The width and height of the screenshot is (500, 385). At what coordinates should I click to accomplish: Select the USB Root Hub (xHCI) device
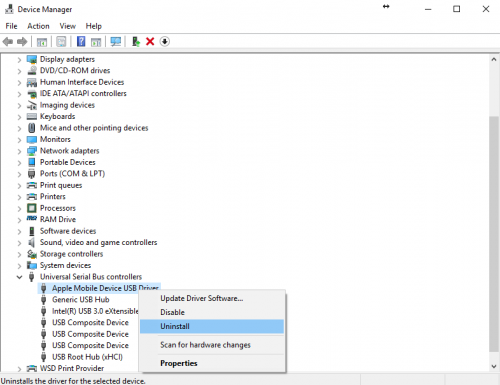[x=87, y=357]
